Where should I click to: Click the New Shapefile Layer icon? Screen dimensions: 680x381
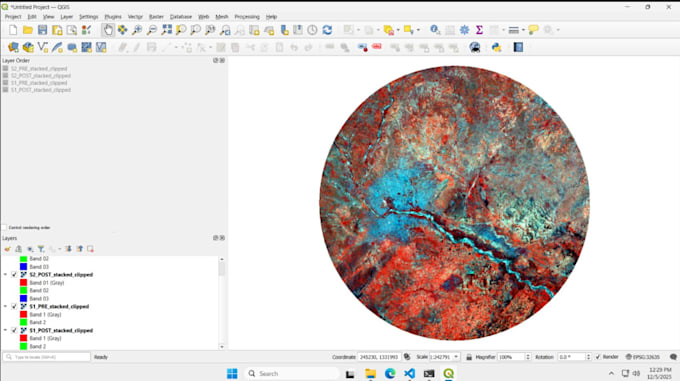tap(42, 47)
